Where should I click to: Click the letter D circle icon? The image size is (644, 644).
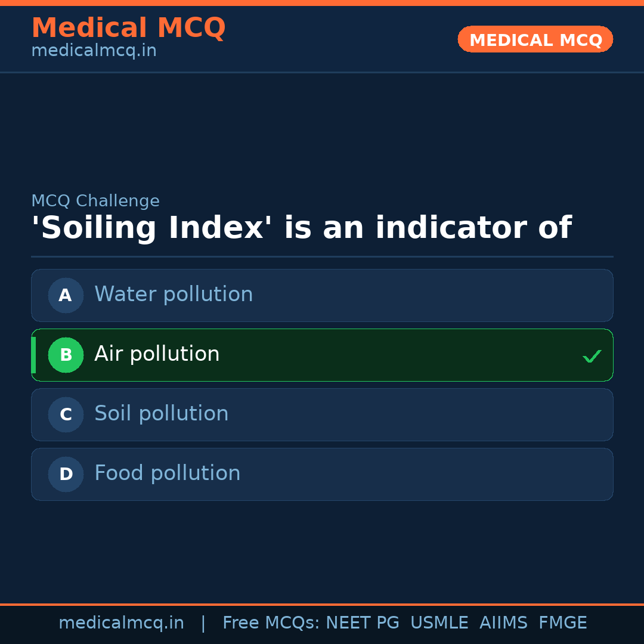click(x=66, y=474)
